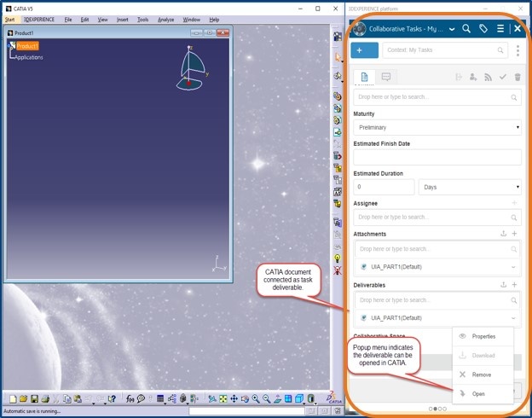Click the Paste icon in bottom toolbar
The image size is (532, 418).
coord(78,399)
